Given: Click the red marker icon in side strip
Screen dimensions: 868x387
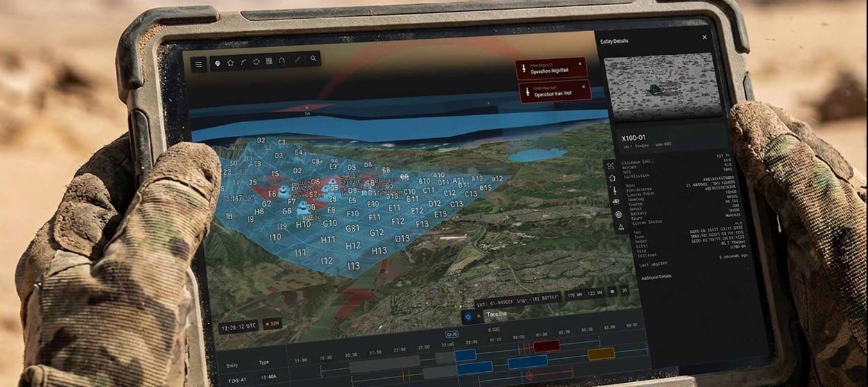Looking at the screenshot, I should click(x=614, y=189).
